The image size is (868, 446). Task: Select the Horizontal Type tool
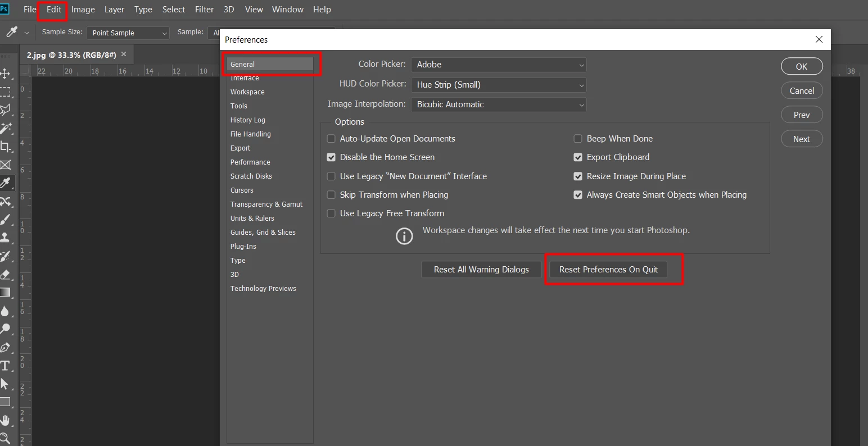[6, 366]
